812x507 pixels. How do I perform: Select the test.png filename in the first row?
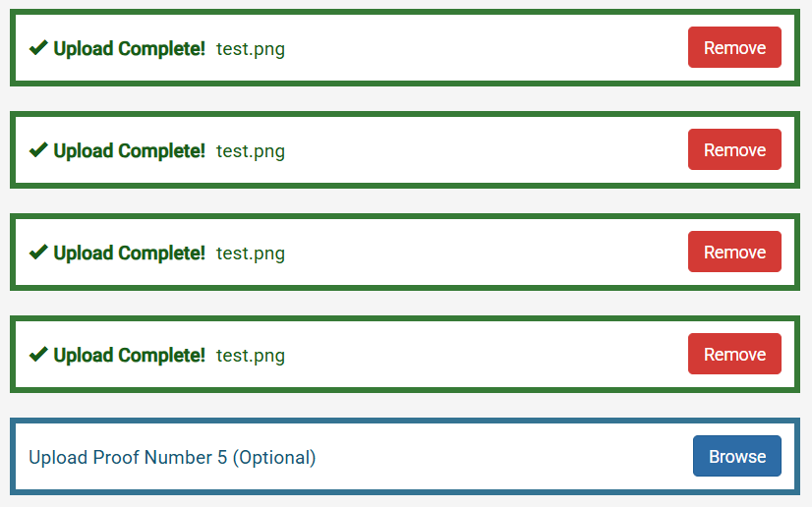251,49
